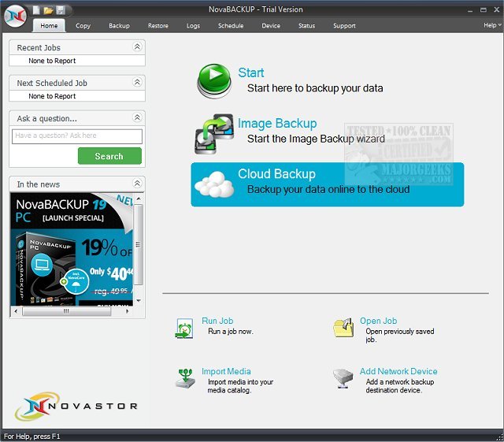Click the Open Job link
Screen dimensions: 504x442
[x=378, y=321]
